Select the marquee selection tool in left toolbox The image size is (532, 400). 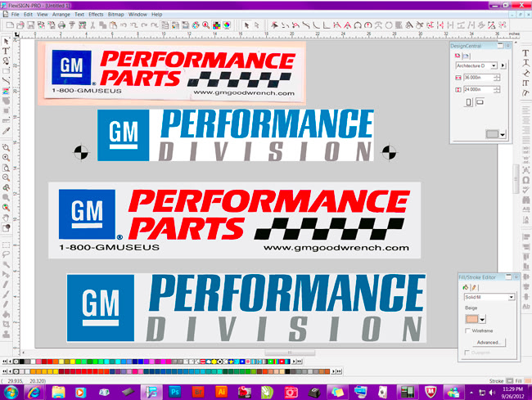pos(6,245)
